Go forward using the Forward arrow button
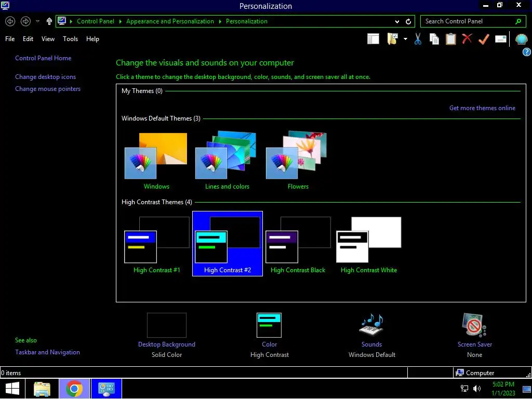 [x=25, y=21]
